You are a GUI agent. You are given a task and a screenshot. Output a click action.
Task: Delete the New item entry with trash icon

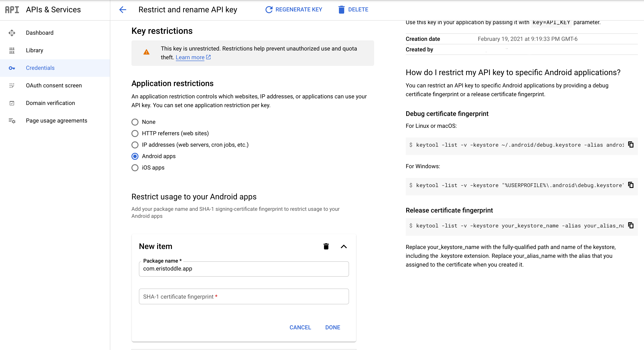coord(326,246)
